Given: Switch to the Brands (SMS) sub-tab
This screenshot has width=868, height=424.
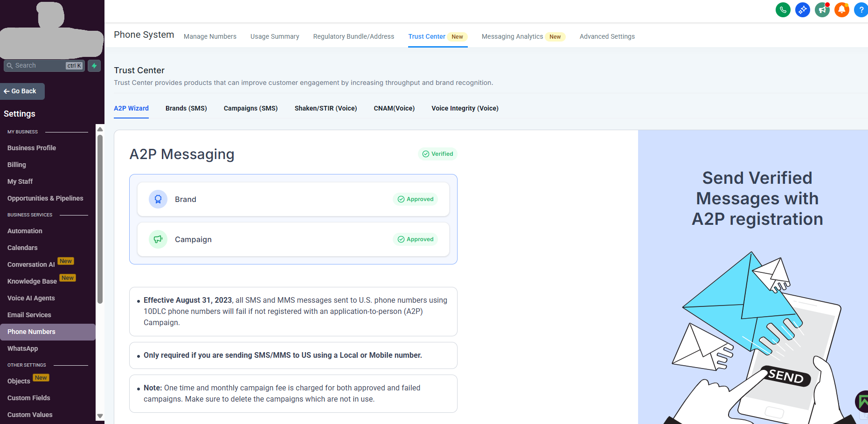Looking at the screenshot, I should tap(186, 108).
